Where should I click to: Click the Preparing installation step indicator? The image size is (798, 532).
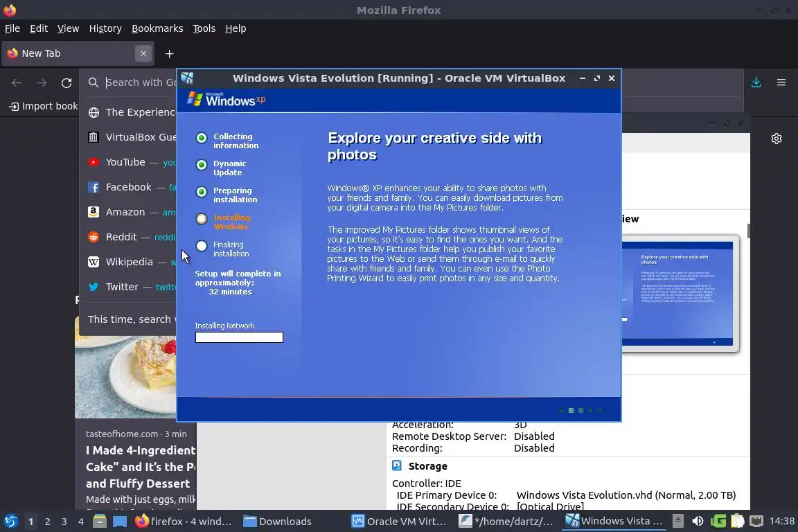202,192
